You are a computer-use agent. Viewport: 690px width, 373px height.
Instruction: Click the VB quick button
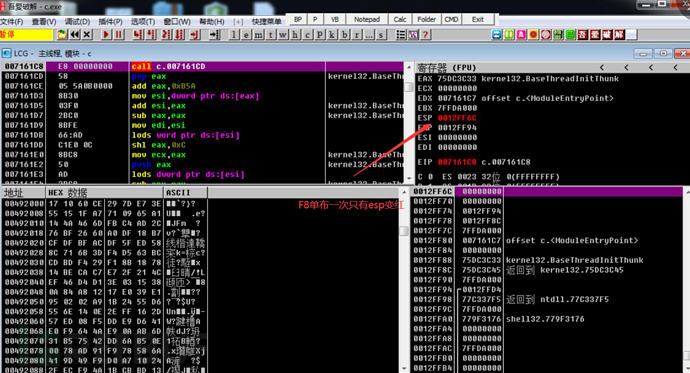335,19
